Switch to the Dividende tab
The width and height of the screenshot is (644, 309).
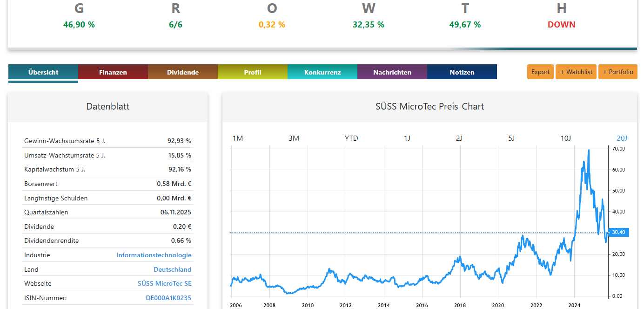click(x=183, y=72)
